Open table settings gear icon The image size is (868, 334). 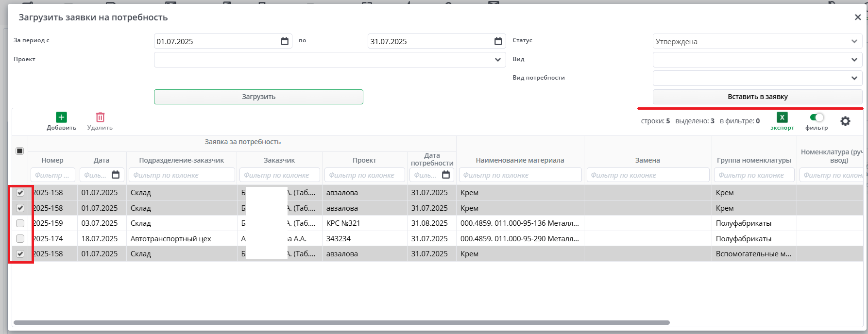pos(845,121)
